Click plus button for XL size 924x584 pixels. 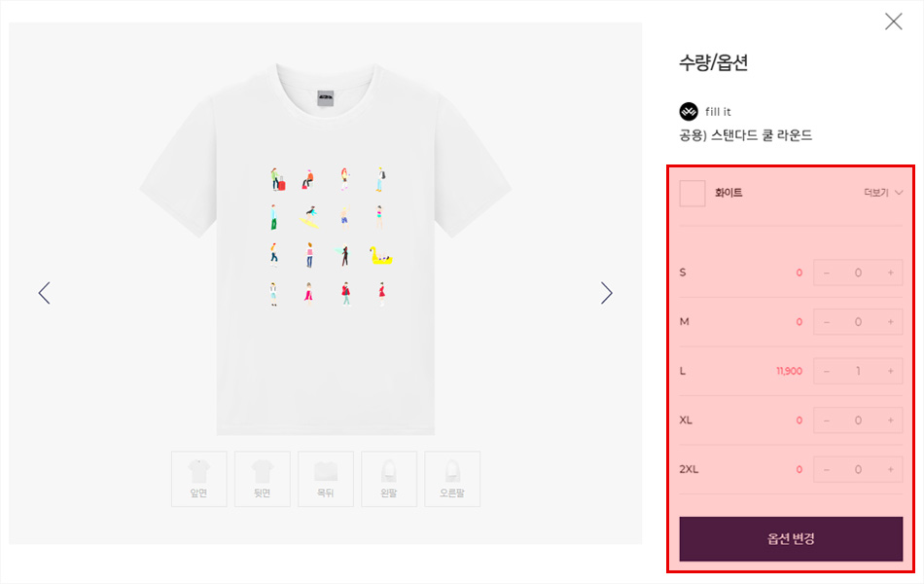[x=890, y=420]
